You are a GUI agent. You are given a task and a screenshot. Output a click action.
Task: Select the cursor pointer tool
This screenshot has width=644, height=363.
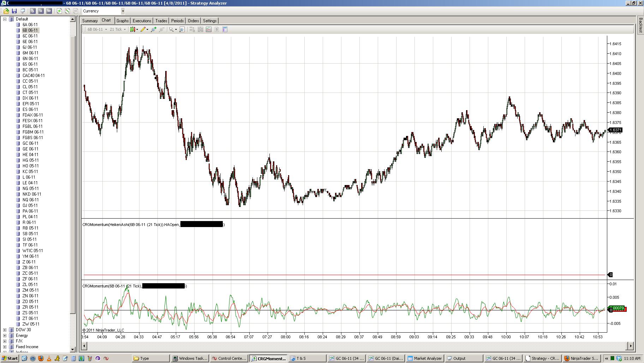click(171, 29)
